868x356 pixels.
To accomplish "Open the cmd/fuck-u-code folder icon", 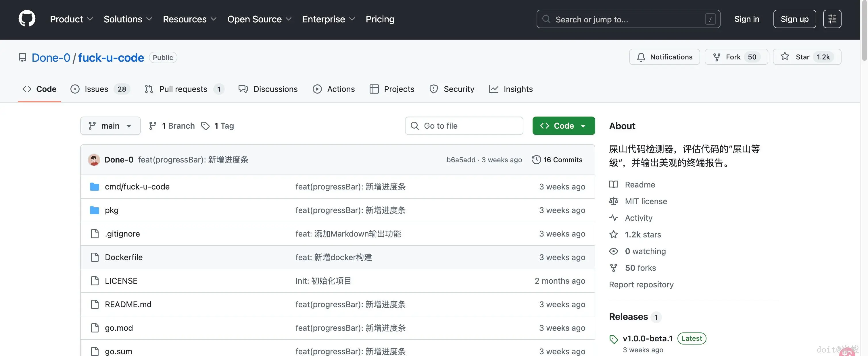I will click(95, 186).
